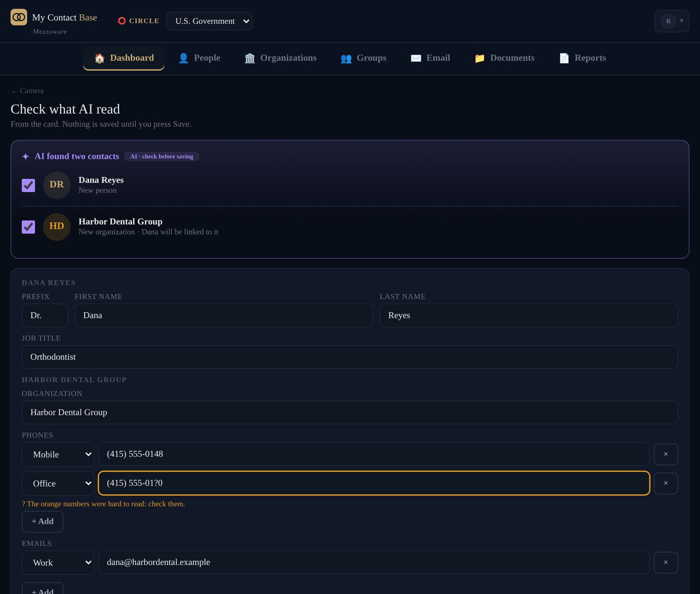Remove the Office phone number row

coord(665,483)
